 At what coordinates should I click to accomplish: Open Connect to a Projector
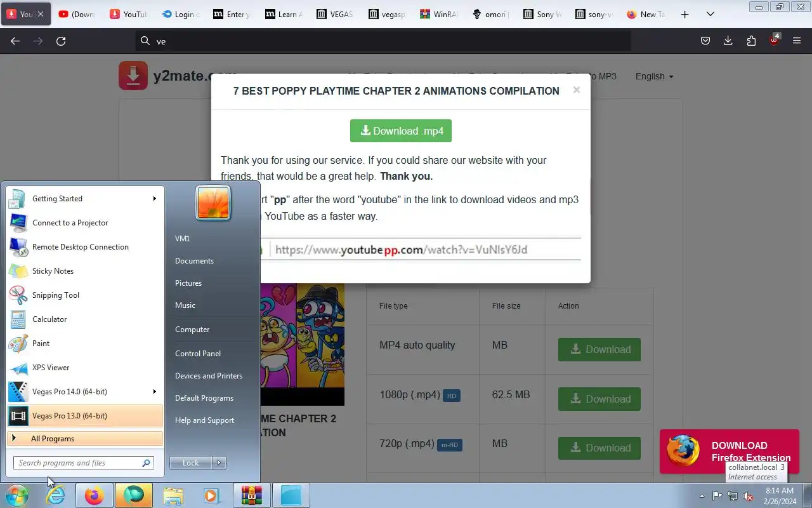pyautogui.click(x=85, y=223)
